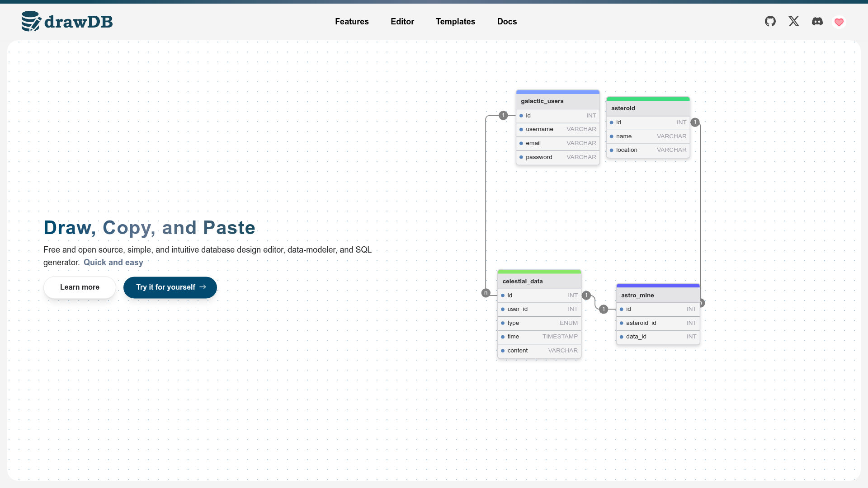Screen dimensions: 868x488
Task: Click the location field in asteroid
Action: [648, 150]
